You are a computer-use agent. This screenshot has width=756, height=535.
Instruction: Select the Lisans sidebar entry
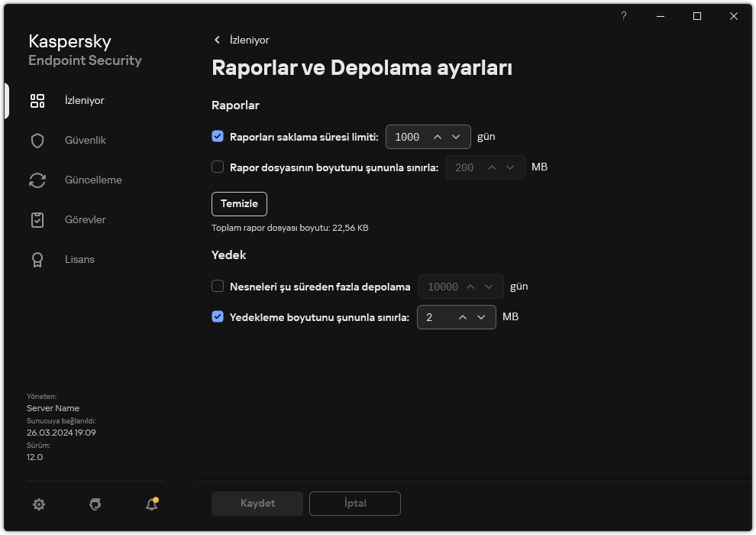79,259
